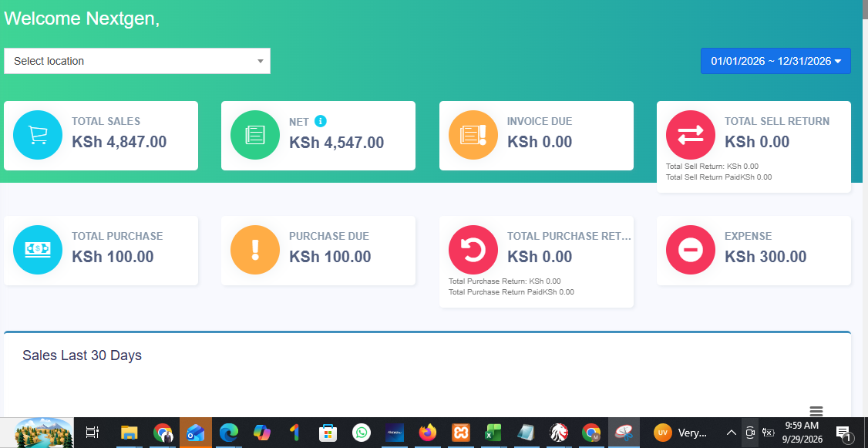The width and height of the screenshot is (868, 448).
Task: Open Copilot from the taskbar
Action: pos(261,433)
